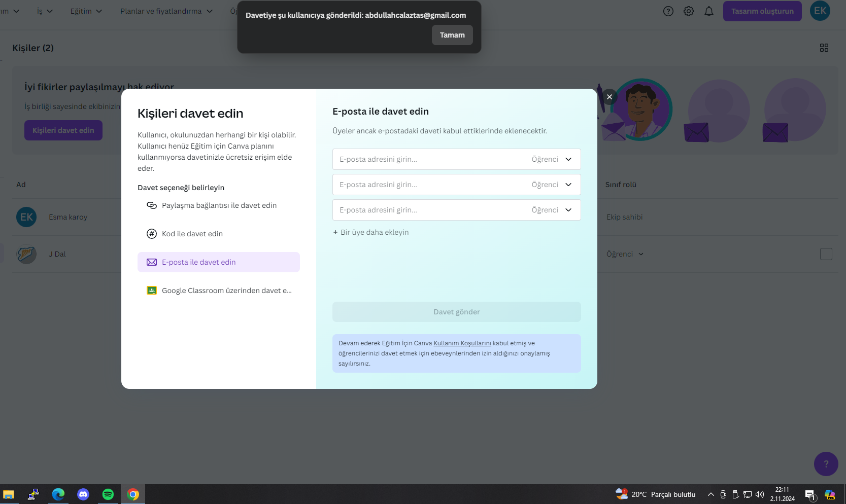Open the USB device icon in system tray
Image resolution: width=846 pixels, height=504 pixels.
(x=735, y=494)
